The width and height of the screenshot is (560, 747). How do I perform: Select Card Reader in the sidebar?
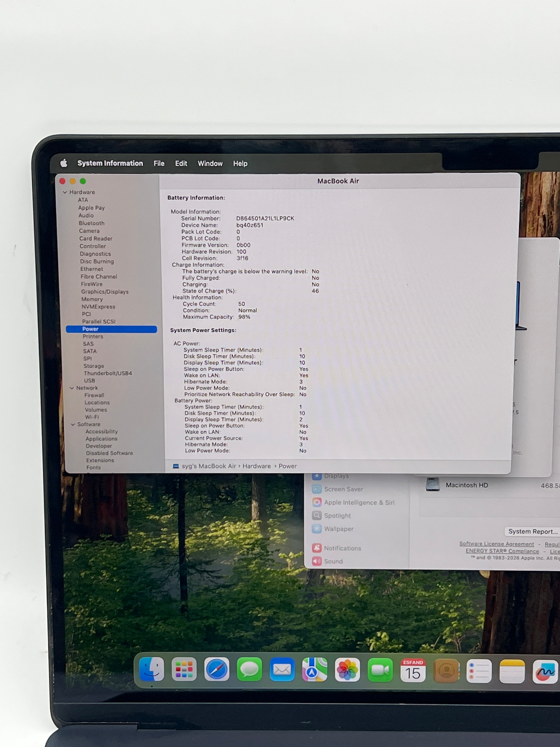tap(96, 238)
